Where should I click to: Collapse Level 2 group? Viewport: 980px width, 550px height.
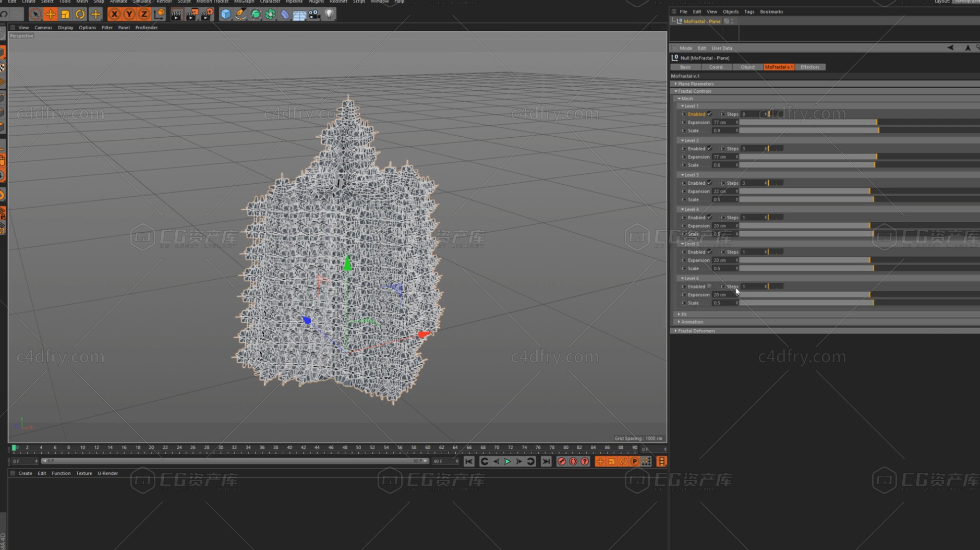tap(682, 140)
